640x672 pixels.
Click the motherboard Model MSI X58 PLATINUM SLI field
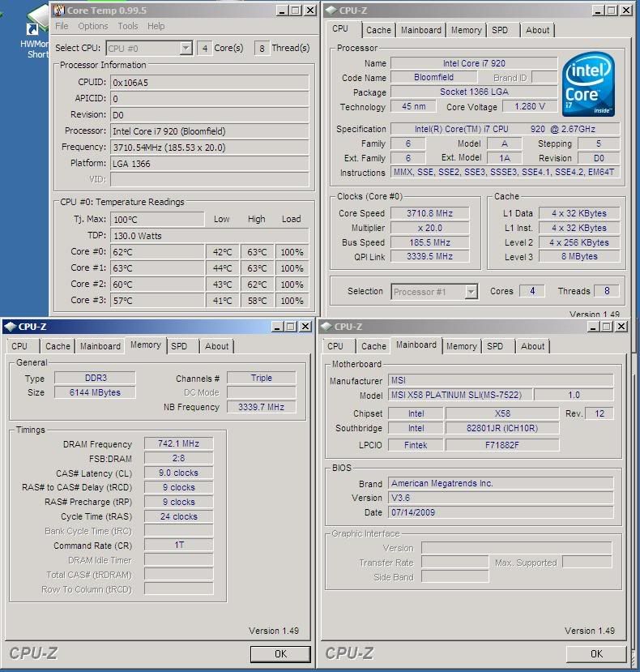point(460,395)
